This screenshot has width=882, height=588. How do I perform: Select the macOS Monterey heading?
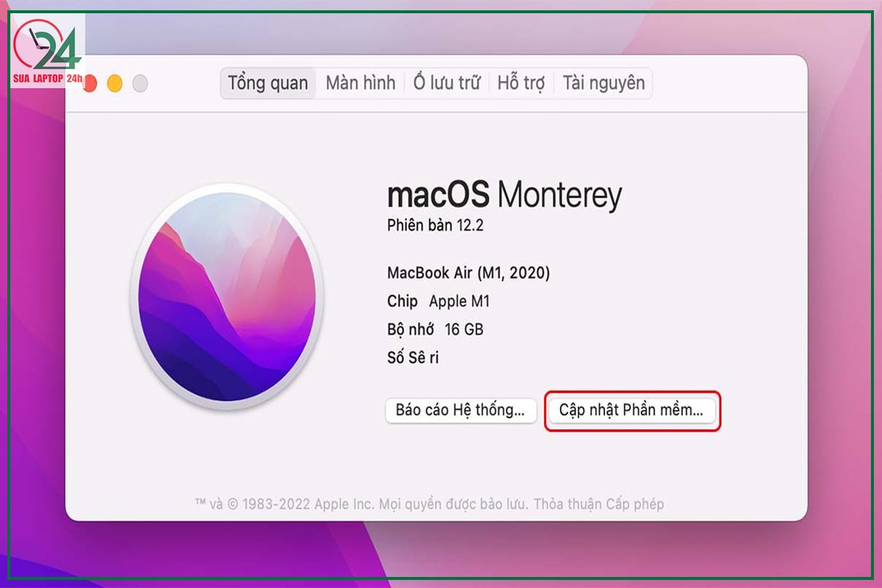[504, 195]
